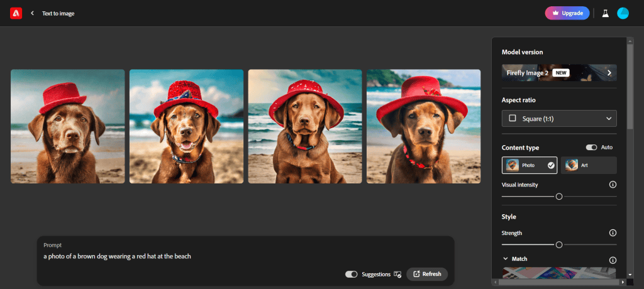Click the Adobe logo icon
The width and height of the screenshot is (644, 289).
(x=16, y=13)
